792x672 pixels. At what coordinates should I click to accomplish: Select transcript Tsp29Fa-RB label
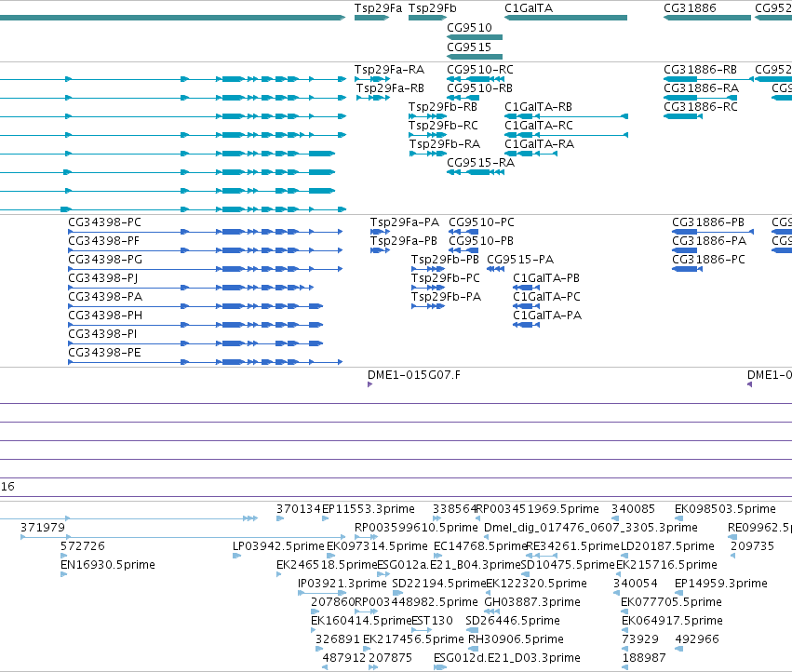tap(390, 88)
